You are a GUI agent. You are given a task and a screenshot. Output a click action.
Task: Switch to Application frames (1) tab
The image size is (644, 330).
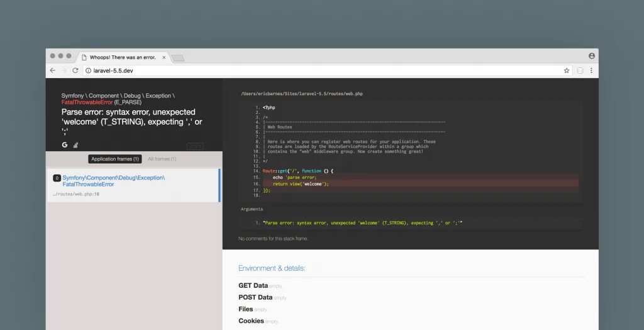click(x=114, y=159)
